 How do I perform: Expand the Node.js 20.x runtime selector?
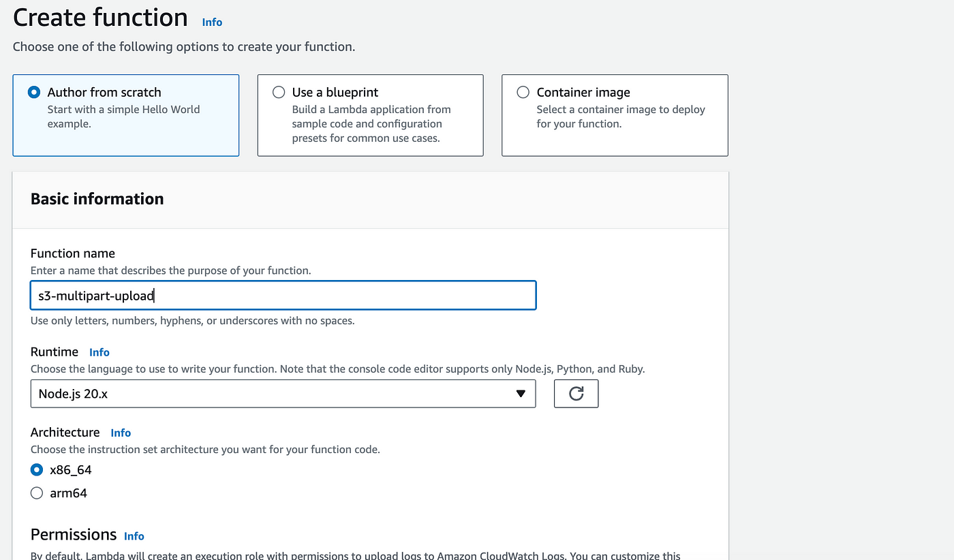[283, 393]
